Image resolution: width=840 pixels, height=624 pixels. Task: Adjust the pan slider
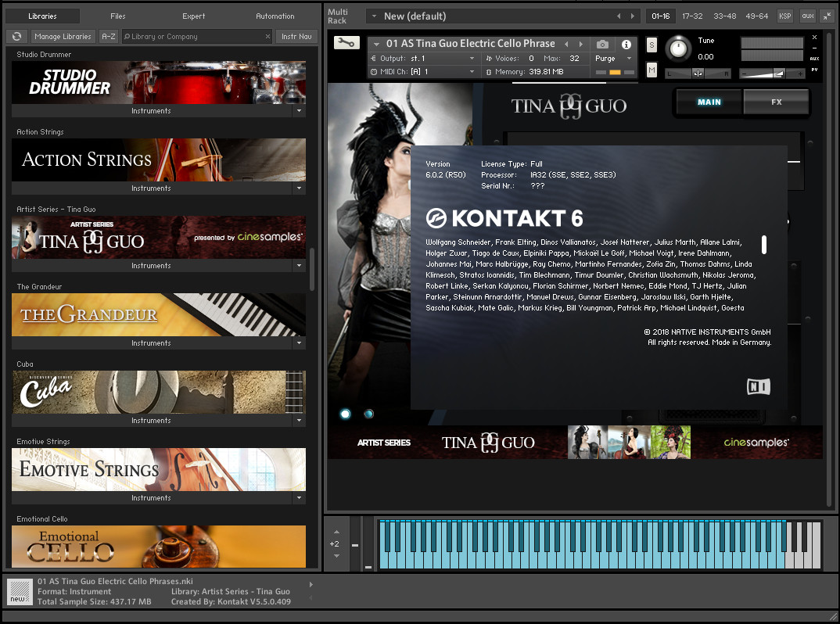(698, 74)
